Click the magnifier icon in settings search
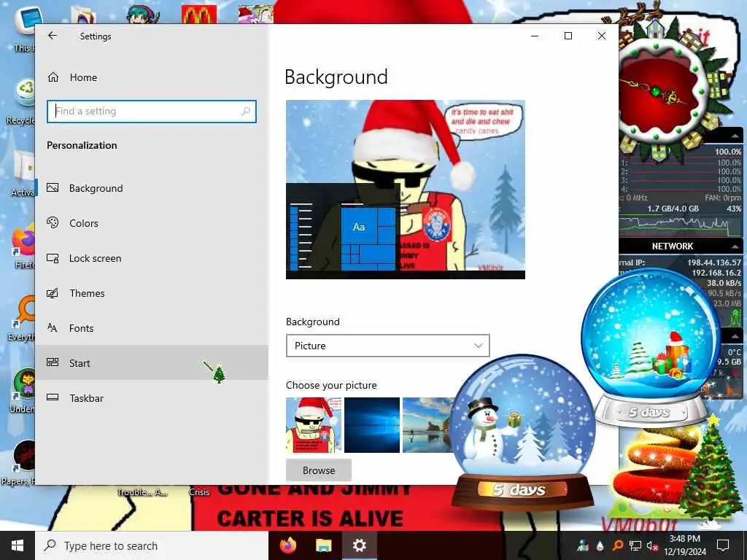747x560 pixels. pos(246,112)
